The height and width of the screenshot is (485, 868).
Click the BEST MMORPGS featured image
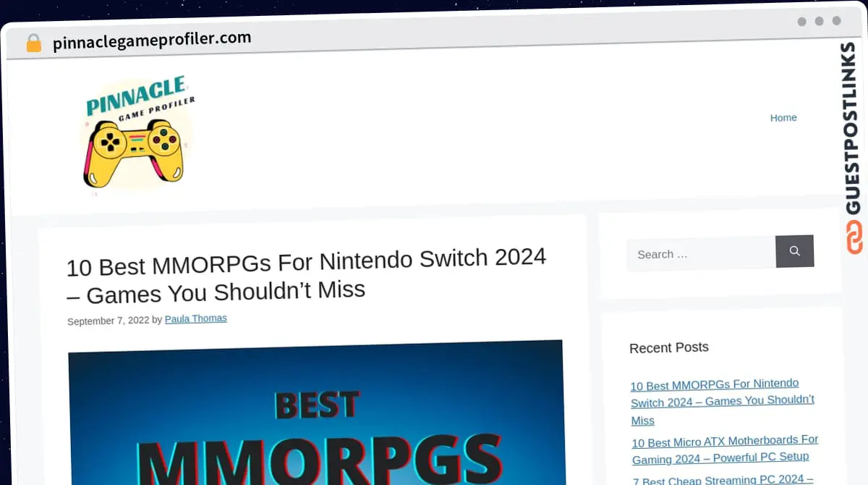314,416
